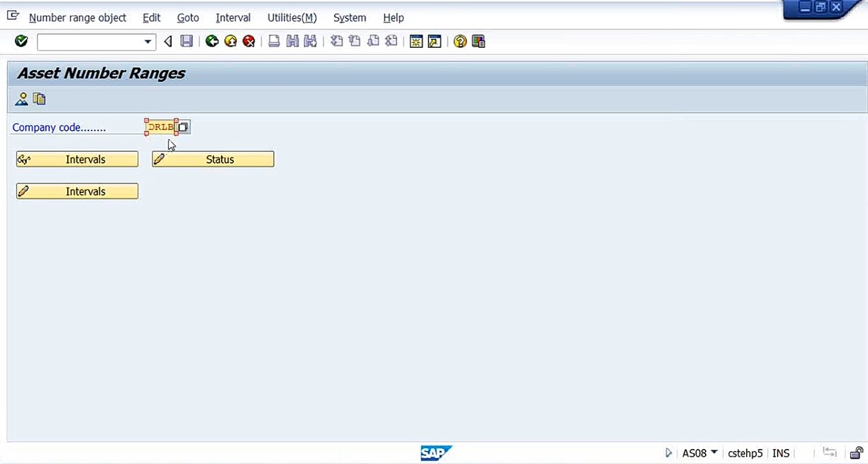Click the change Intervals pencil button

[x=77, y=192]
